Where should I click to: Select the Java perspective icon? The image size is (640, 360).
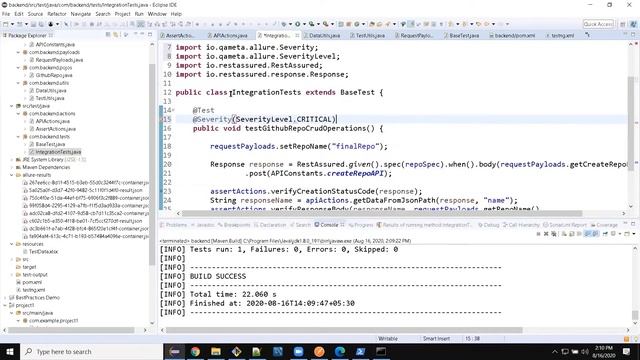tap(633, 24)
